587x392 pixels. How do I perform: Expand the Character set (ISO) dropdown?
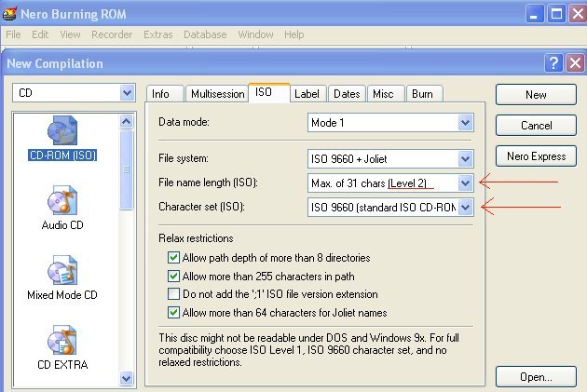click(465, 208)
